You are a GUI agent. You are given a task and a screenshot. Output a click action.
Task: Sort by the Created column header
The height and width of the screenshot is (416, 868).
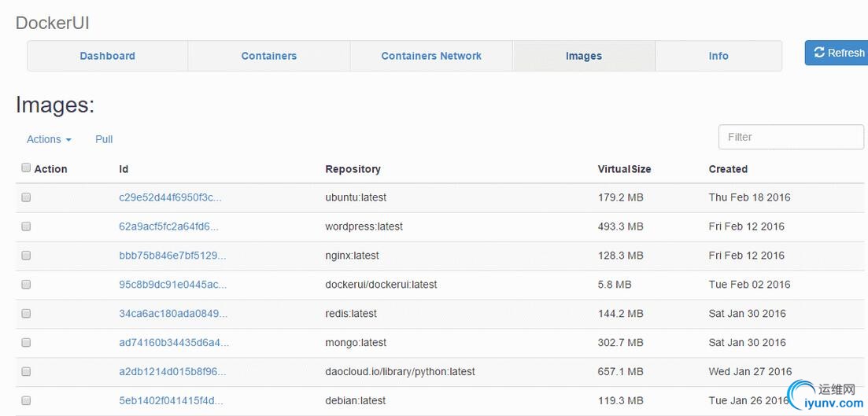(728, 169)
